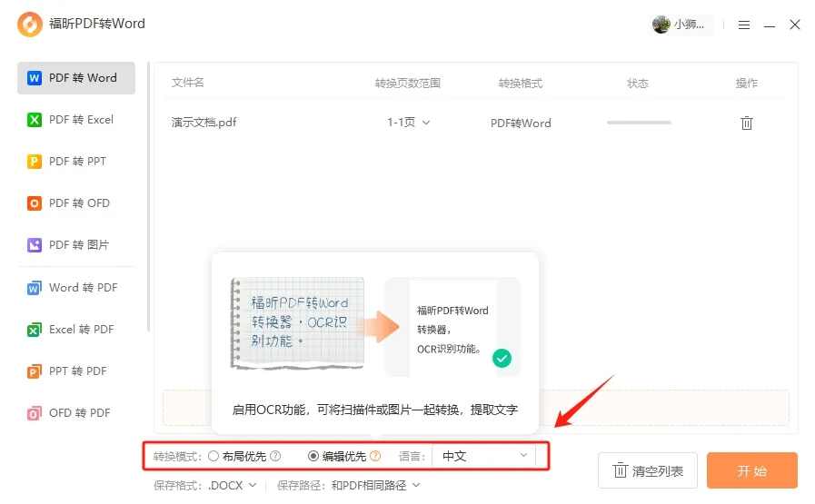Open the 1-1页 page range dropdown

pyautogui.click(x=409, y=123)
